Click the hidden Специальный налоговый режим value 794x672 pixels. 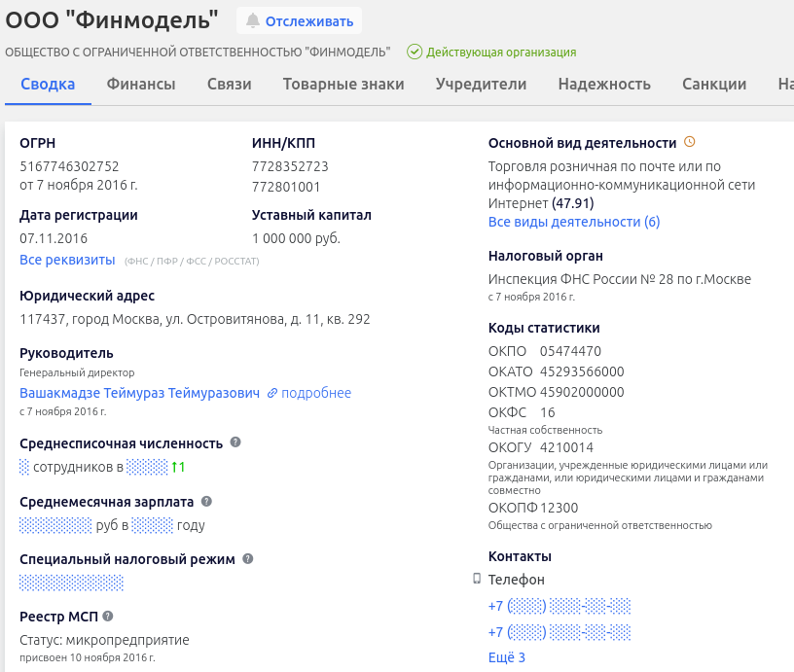71,583
